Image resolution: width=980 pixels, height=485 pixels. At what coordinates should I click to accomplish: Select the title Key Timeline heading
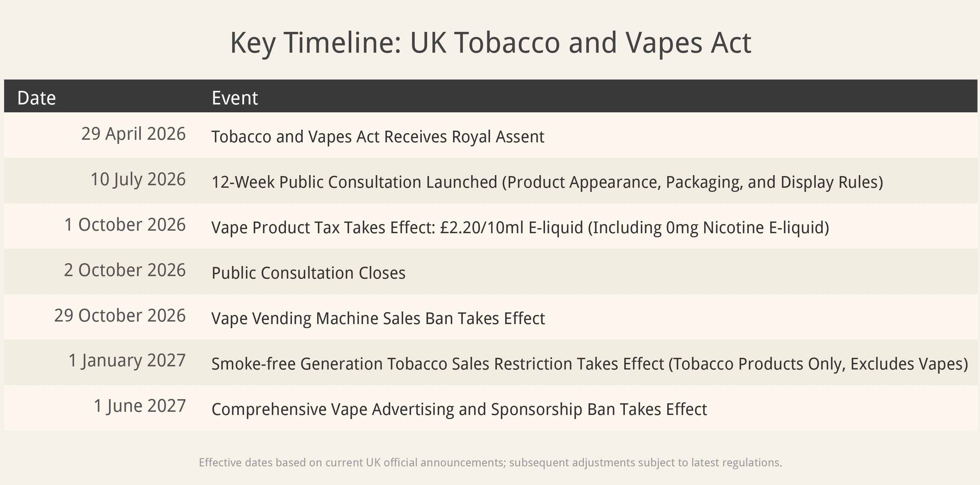click(x=490, y=43)
